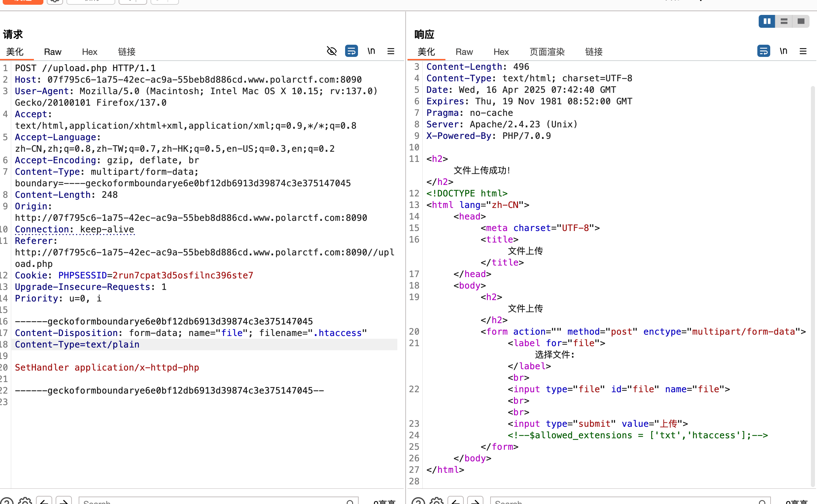Screen dimensions: 817x504
Task: Click the response Raw tab
Action: coord(464,52)
